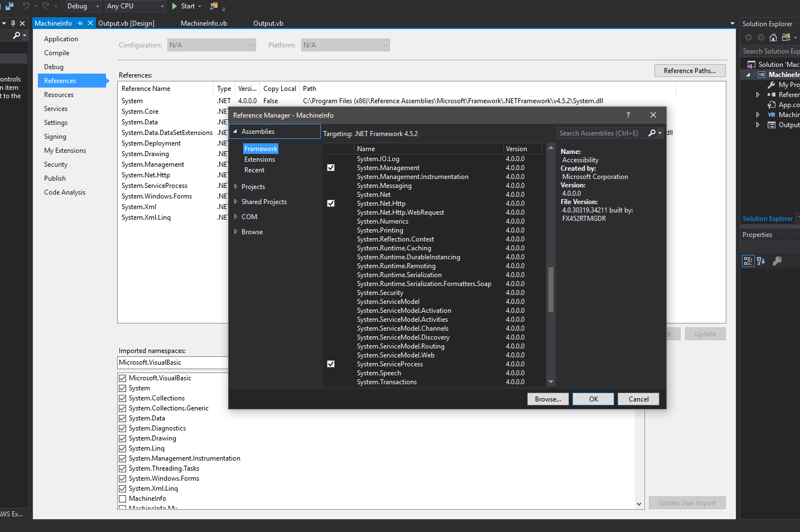The width and height of the screenshot is (800, 532).
Task: Click Cancel in Reference Manager
Action: (639, 399)
